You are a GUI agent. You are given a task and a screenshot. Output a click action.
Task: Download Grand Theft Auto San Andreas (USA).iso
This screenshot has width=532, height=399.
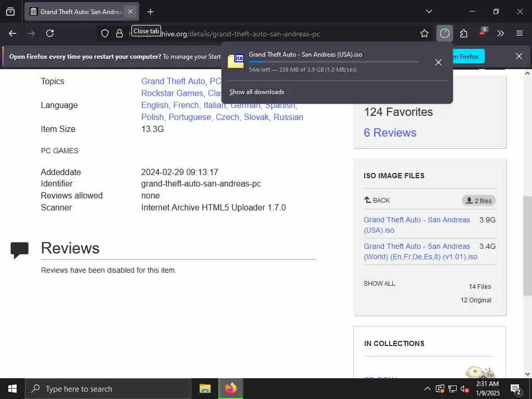click(417, 225)
